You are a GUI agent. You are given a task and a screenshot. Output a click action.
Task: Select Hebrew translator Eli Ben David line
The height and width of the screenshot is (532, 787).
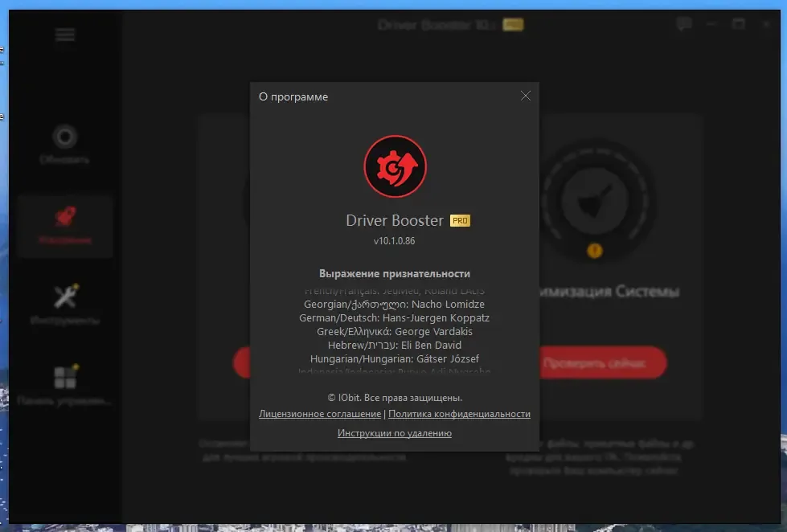coord(395,345)
